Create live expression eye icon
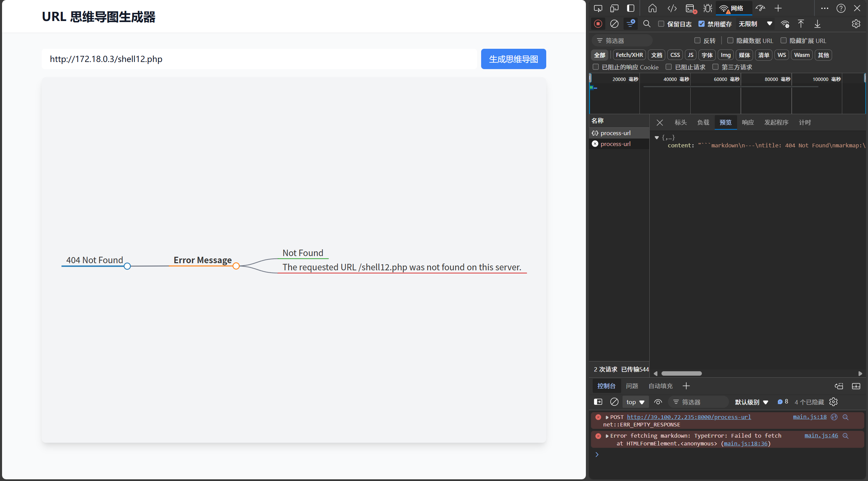Image resolution: width=868 pixels, height=481 pixels. click(658, 402)
